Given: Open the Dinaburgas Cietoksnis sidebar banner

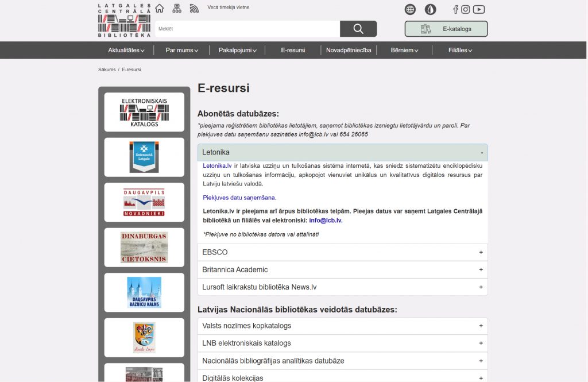Looking at the screenshot, I should pos(144,248).
